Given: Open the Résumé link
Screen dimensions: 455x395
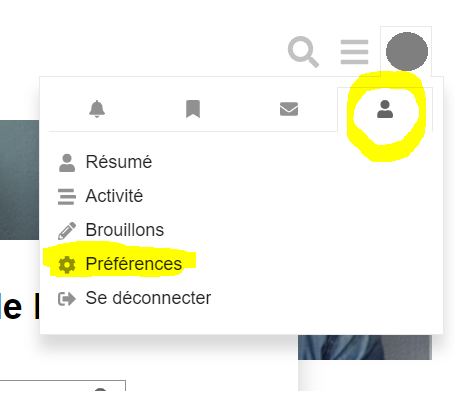Looking at the screenshot, I should click(119, 162).
